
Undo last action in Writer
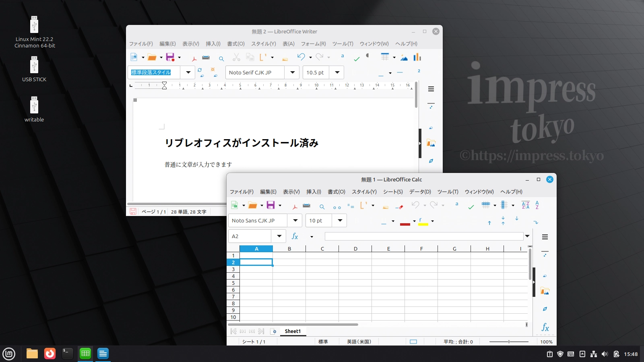click(301, 57)
